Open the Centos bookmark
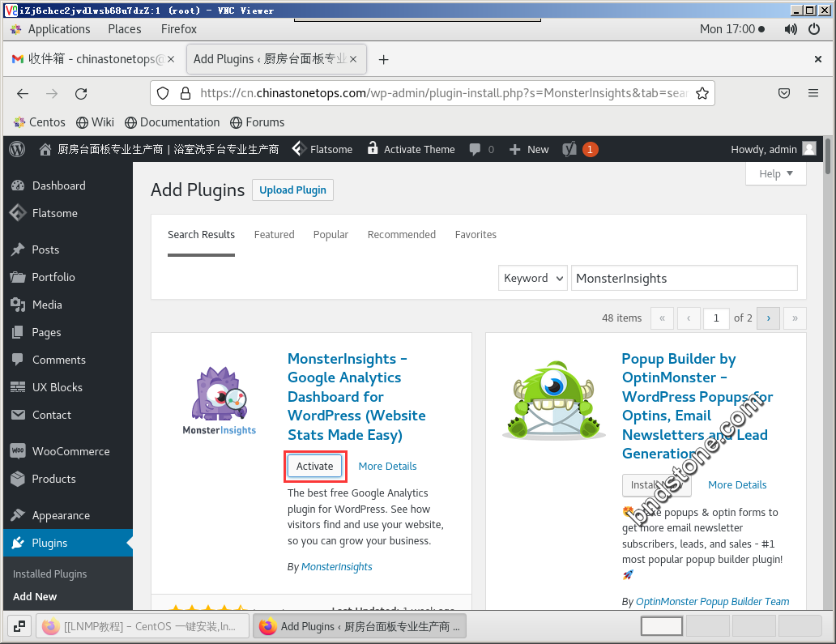This screenshot has width=836, height=644. pos(39,122)
